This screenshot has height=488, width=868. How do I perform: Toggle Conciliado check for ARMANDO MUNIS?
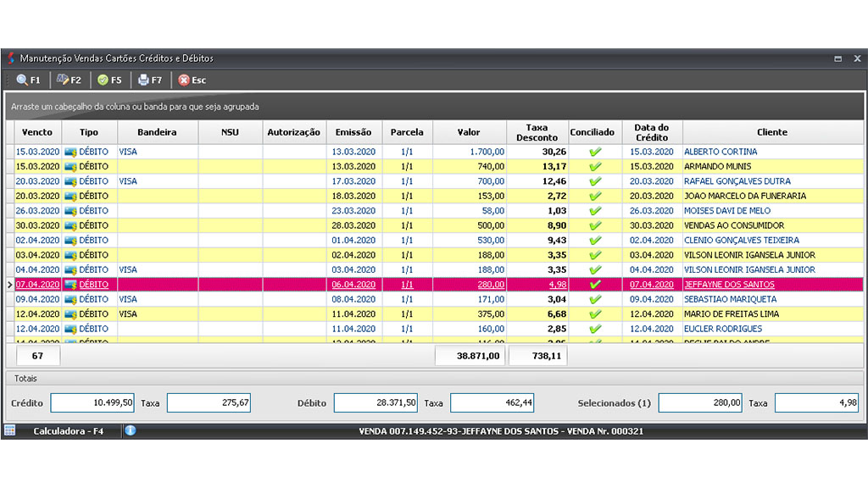click(x=595, y=167)
